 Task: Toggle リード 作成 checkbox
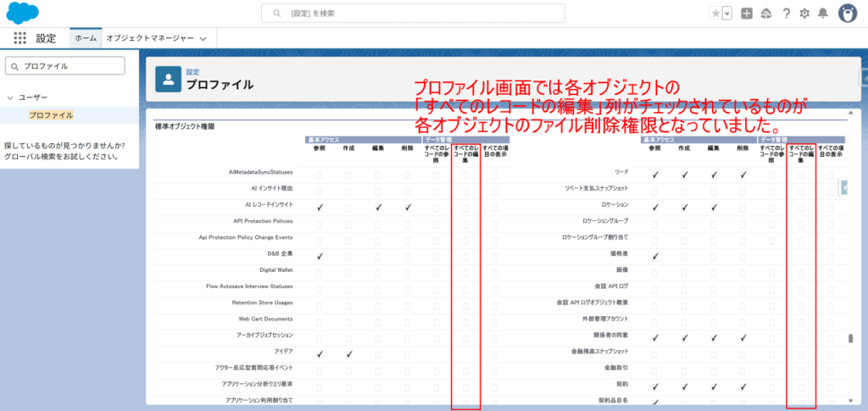684,175
